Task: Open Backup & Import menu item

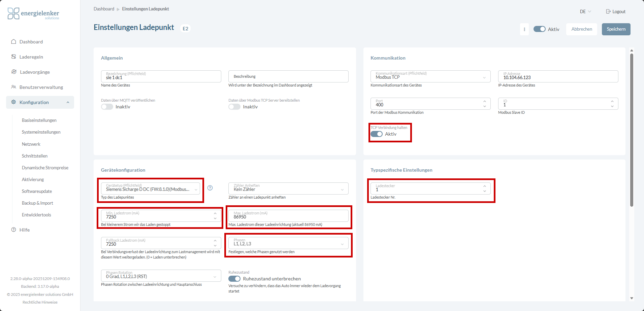Action: point(37,203)
